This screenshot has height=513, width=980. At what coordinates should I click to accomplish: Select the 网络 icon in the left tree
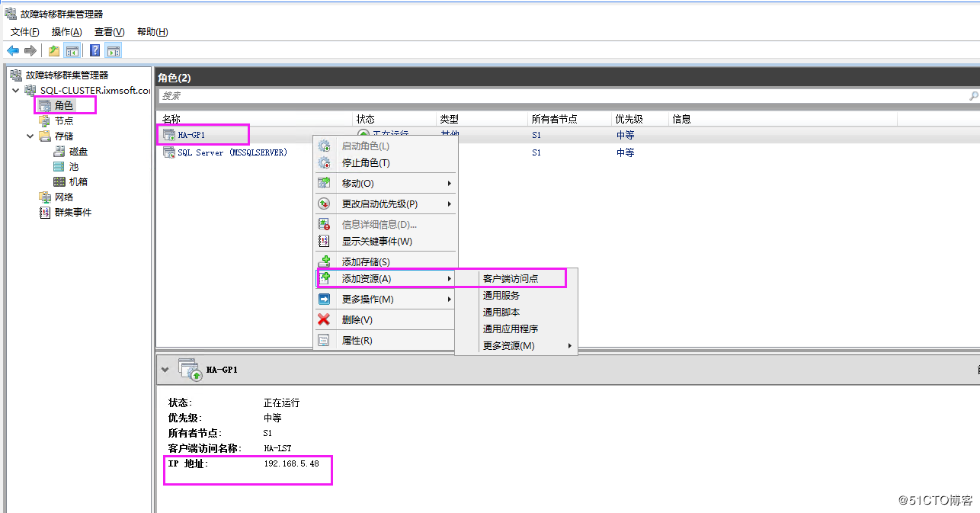(x=44, y=197)
